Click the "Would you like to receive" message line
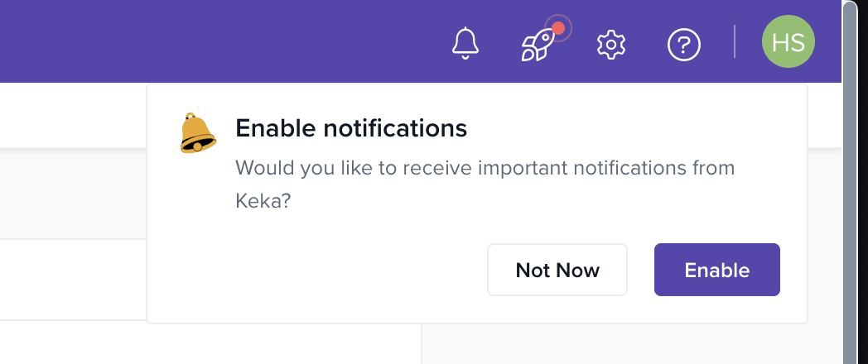Screen dimensions: 868x364 [x=485, y=168]
